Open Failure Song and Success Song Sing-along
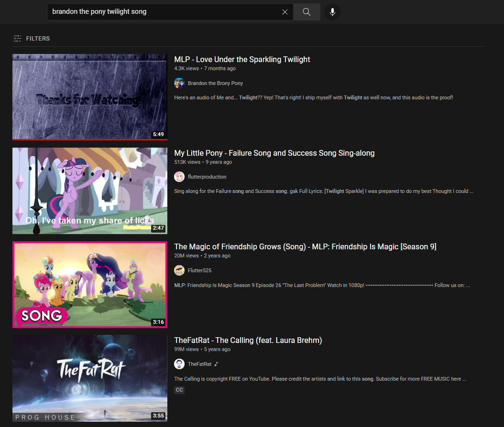The height and width of the screenshot is (427, 504). click(x=274, y=153)
